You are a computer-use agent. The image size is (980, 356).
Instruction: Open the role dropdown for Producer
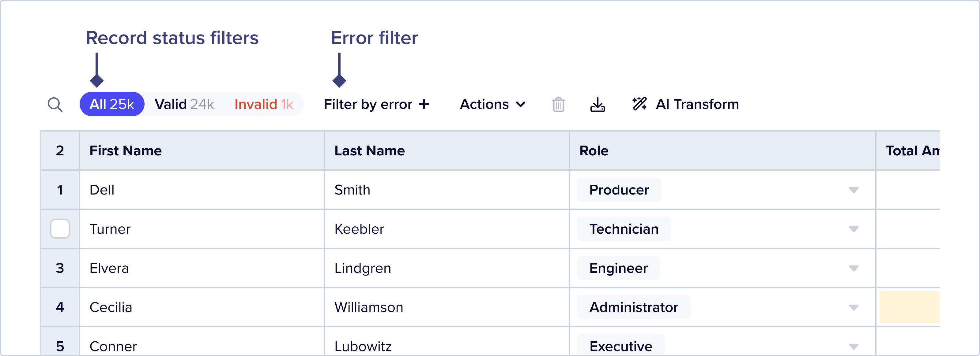[x=853, y=190]
